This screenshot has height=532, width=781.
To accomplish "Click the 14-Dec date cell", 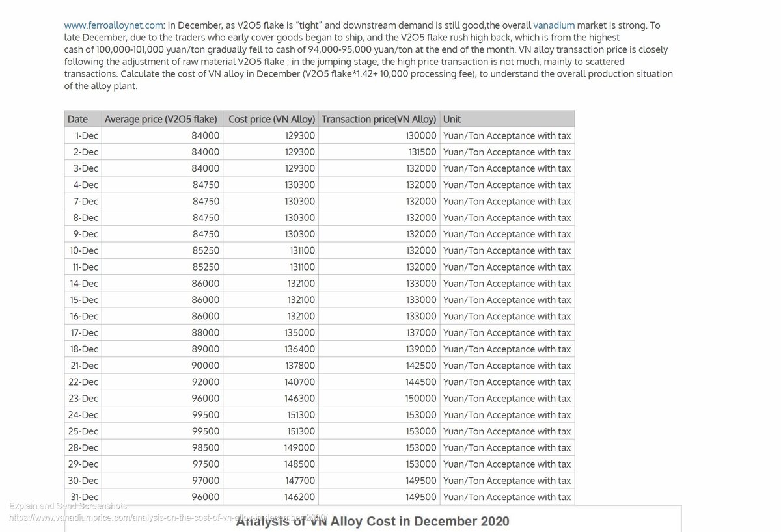I will 85,283.
